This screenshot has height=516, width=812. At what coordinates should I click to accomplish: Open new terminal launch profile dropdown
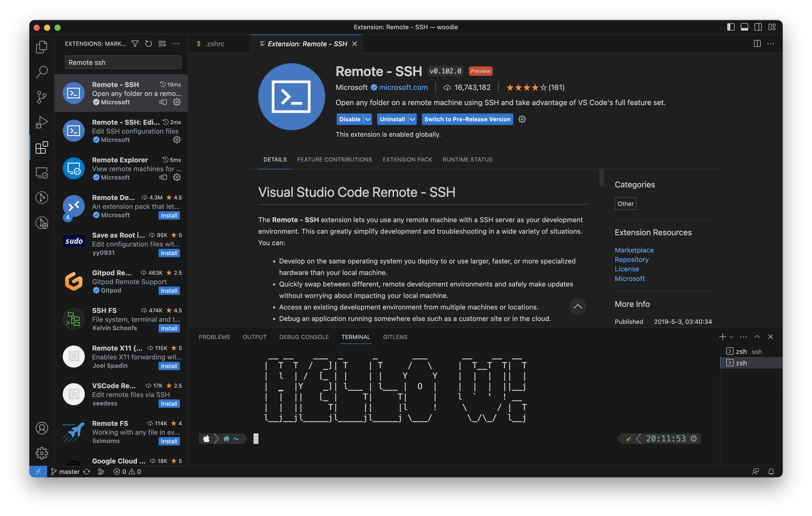coord(731,337)
